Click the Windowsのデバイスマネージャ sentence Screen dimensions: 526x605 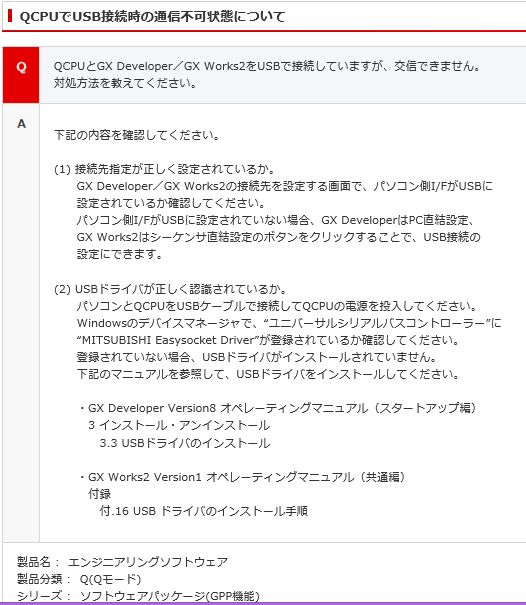289,323
